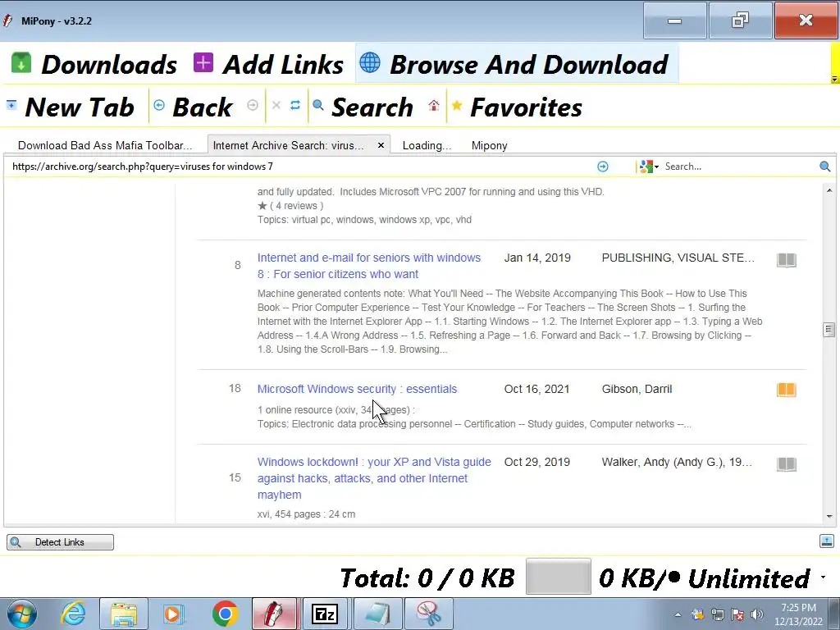
Task: Click the 4 reviews star text
Action: (290, 206)
